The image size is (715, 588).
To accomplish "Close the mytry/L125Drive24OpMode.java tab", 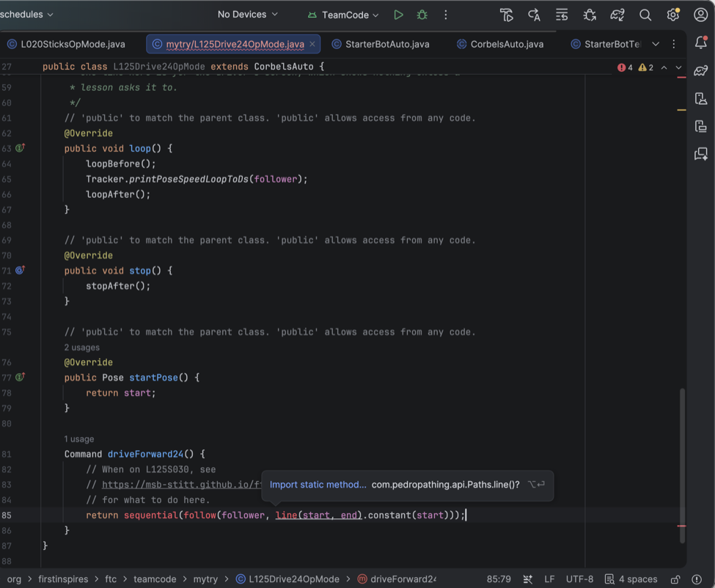I will point(312,44).
